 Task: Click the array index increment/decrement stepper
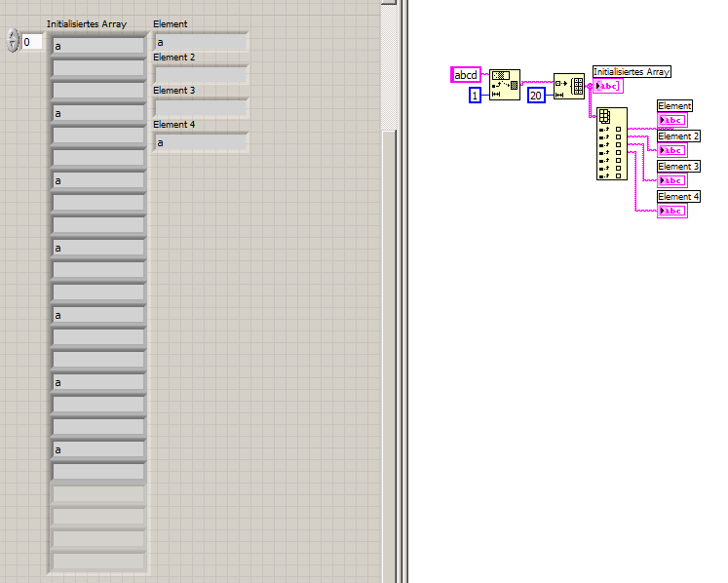(x=13, y=40)
